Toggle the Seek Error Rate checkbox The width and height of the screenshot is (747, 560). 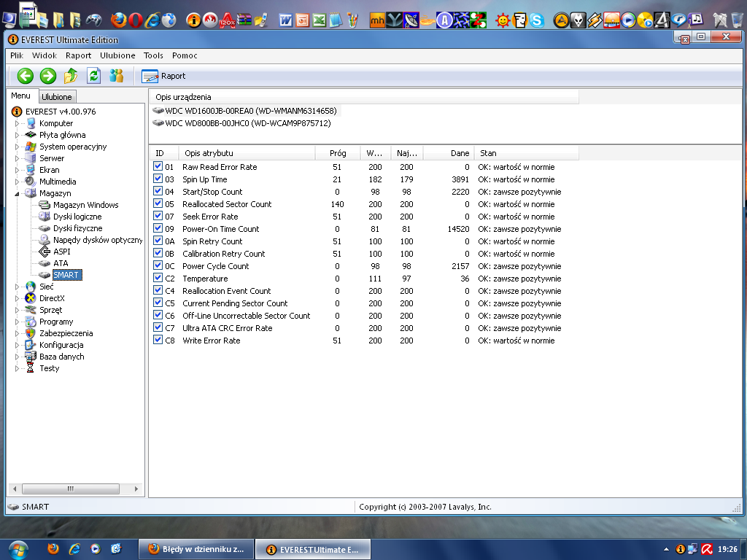158,216
